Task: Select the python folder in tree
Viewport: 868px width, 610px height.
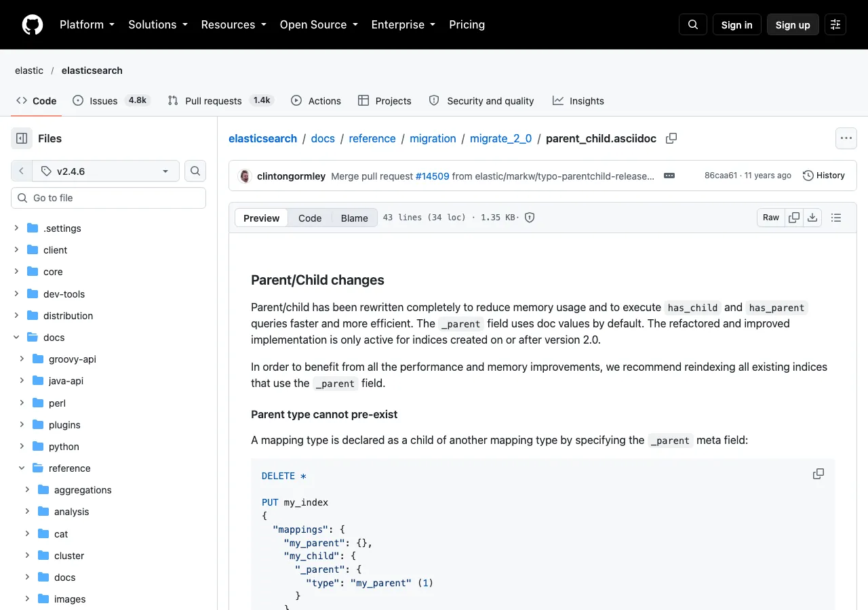Action: [x=64, y=446]
